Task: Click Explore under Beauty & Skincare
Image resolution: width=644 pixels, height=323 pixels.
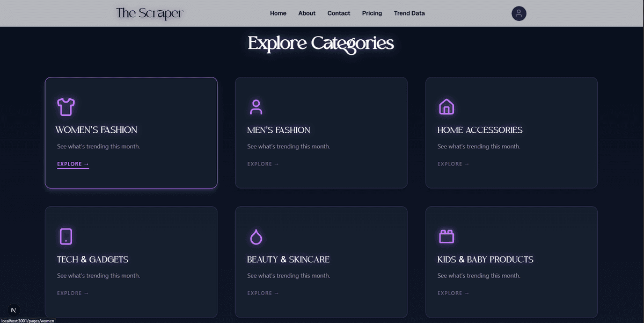Action: [x=263, y=293]
